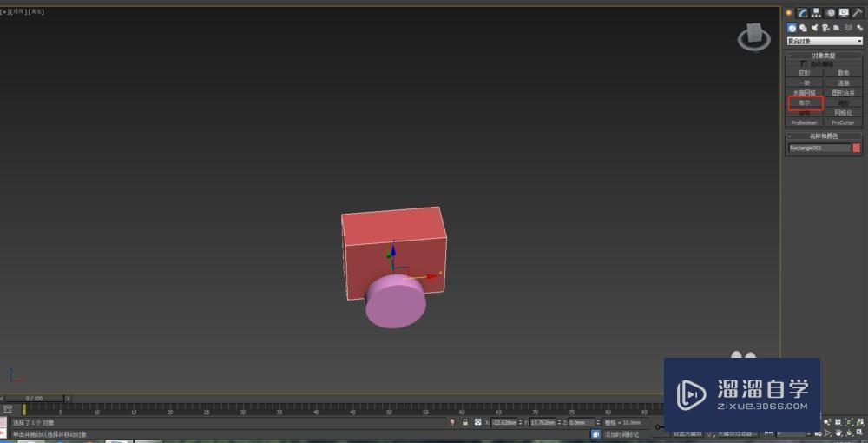Click the Zoom Extents All icon
868x443 pixels.
[860, 422]
